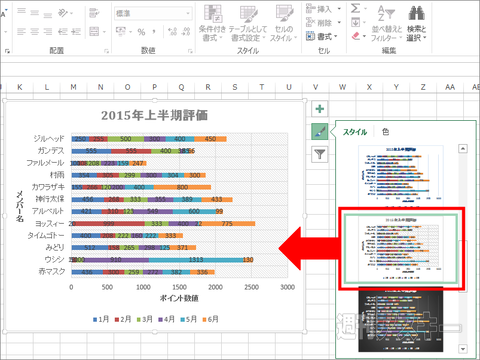Select column W header
Image resolution: width=480 pixels, height=360 pixels.
pos(342,87)
